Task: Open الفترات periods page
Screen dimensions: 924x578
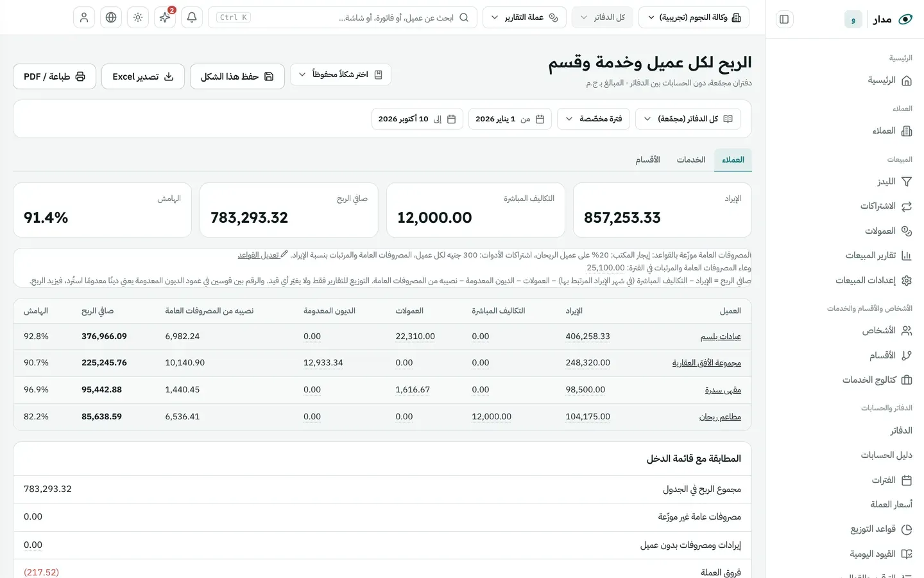Action: coord(891,480)
